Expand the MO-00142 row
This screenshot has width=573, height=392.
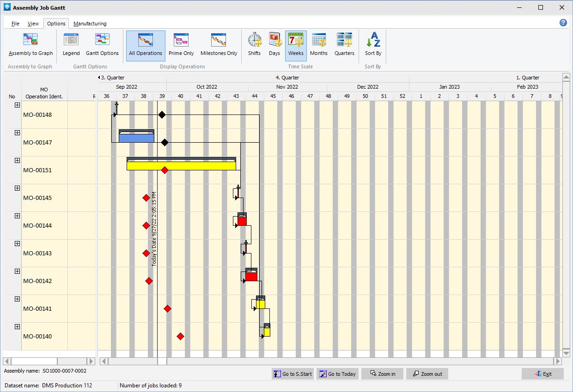(x=17, y=271)
